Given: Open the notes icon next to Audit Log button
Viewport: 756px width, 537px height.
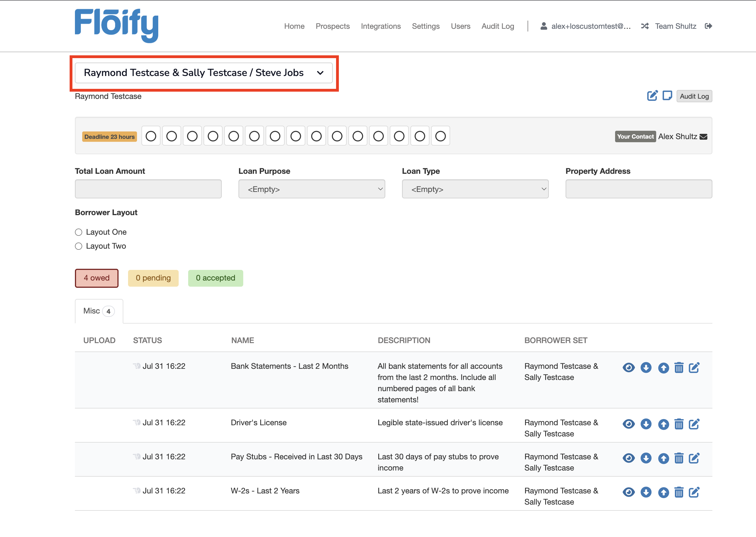Looking at the screenshot, I should (667, 96).
